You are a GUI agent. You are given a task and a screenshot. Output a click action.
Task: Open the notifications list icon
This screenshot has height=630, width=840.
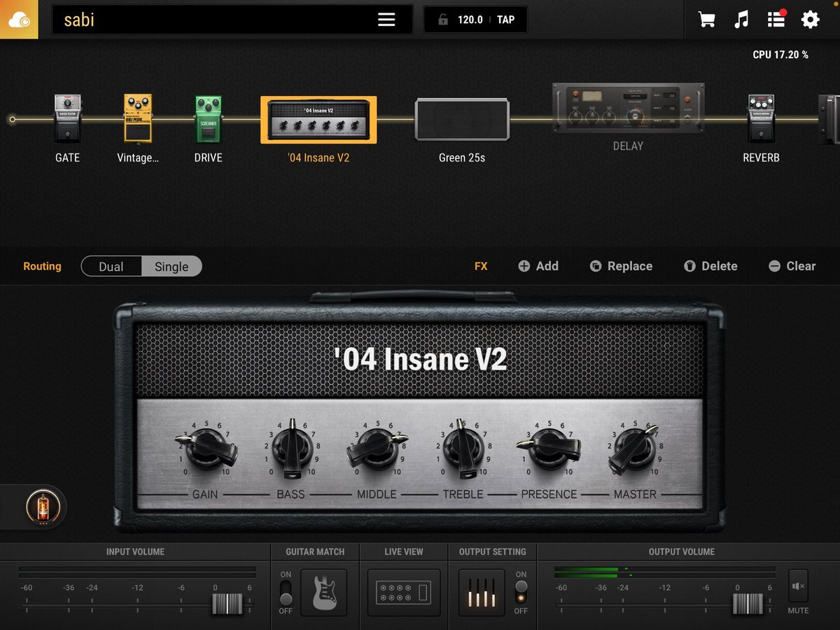point(776,19)
